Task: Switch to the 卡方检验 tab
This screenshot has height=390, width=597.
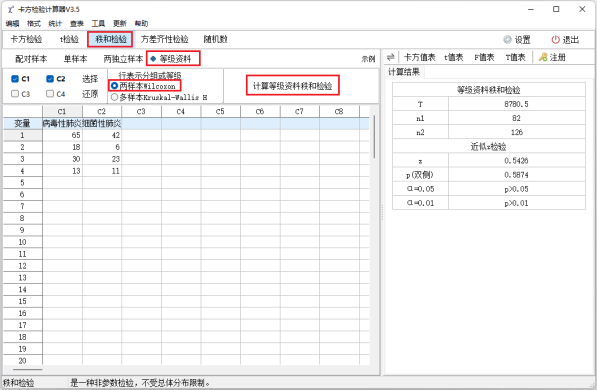Action: [26, 39]
